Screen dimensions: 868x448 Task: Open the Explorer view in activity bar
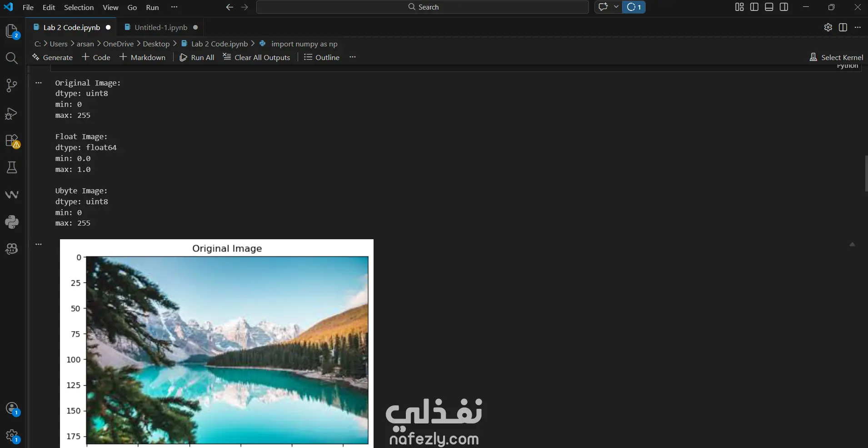point(12,31)
